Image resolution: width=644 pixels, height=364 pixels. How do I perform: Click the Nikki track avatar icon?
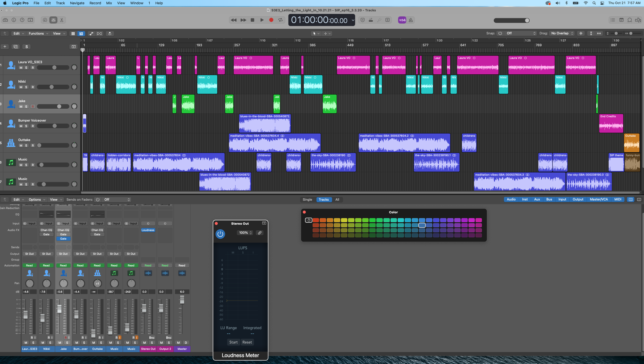pyautogui.click(x=11, y=84)
